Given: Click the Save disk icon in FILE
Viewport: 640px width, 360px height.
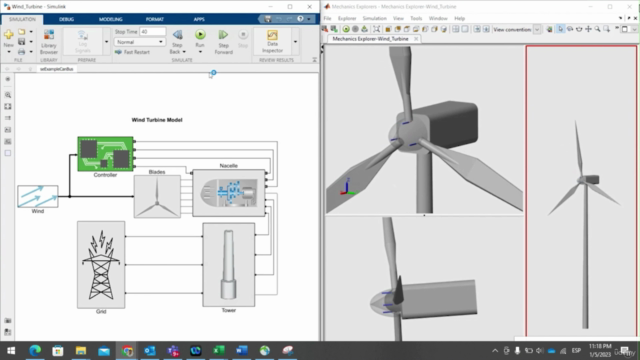Looking at the screenshot, I should coord(22,42).
